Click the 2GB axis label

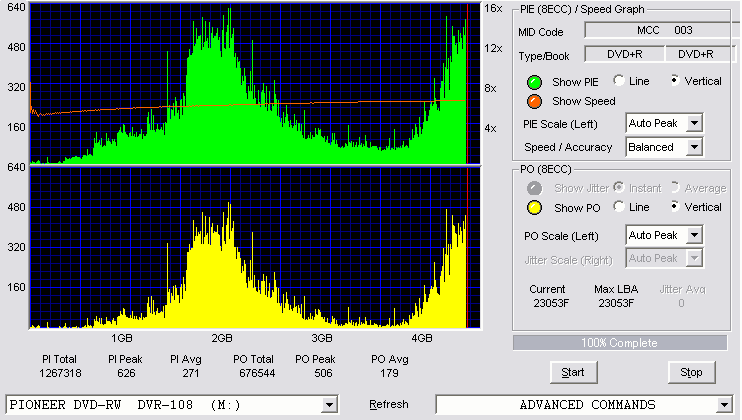(x=222, y=338)
